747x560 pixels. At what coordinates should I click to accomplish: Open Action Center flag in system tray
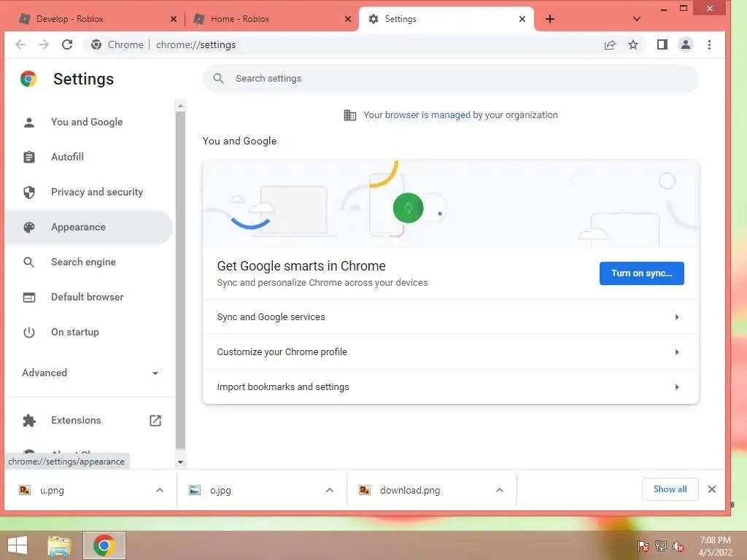click(x=643, y=546)
